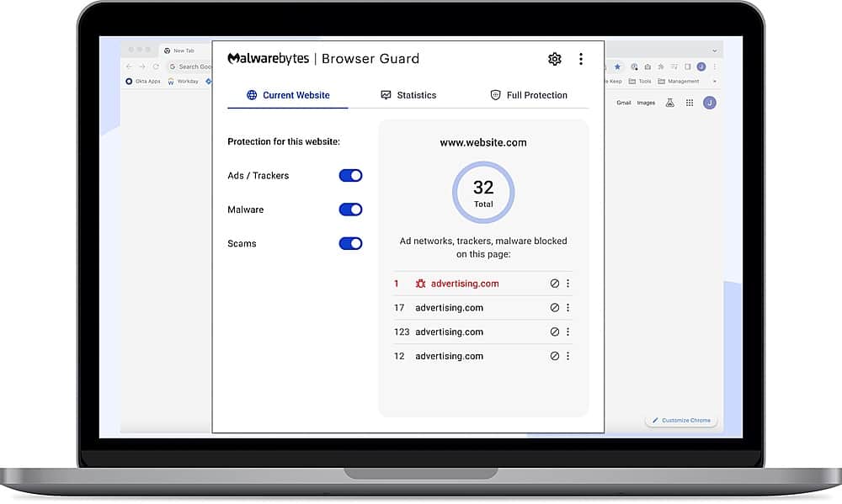This screenshot has height=504, width=842.
Task: Click the chevron at the browser's top right
Action: tap(715, 50)
